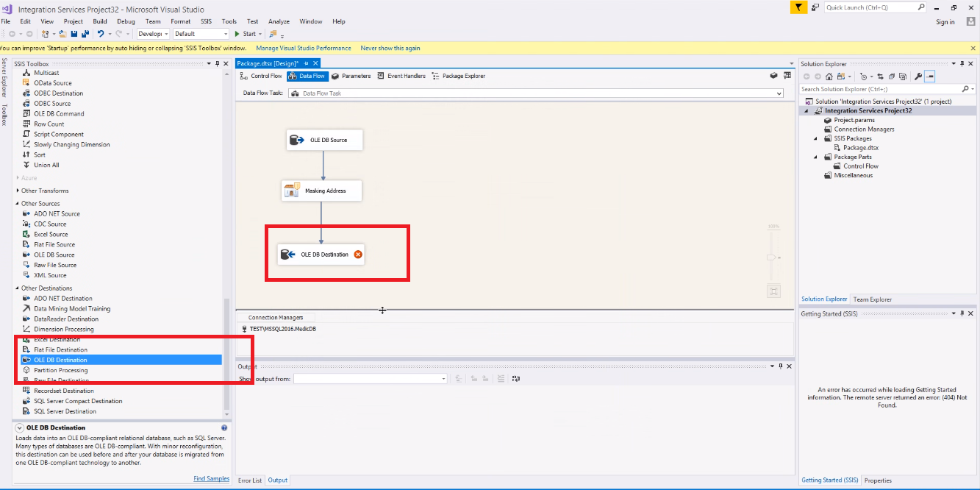The image size is (980, 490).
Task: Switch to the Event Handlers tab
Action: point(401,76)
